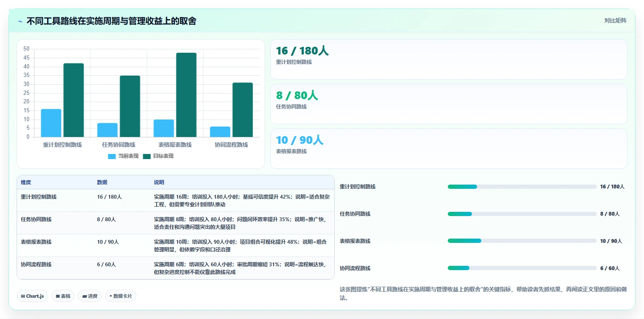Image resolution: width=644 pixels, height=319 pixels.
Task: Click the 表格报表路线 progress bar
Action: (522, 241)
